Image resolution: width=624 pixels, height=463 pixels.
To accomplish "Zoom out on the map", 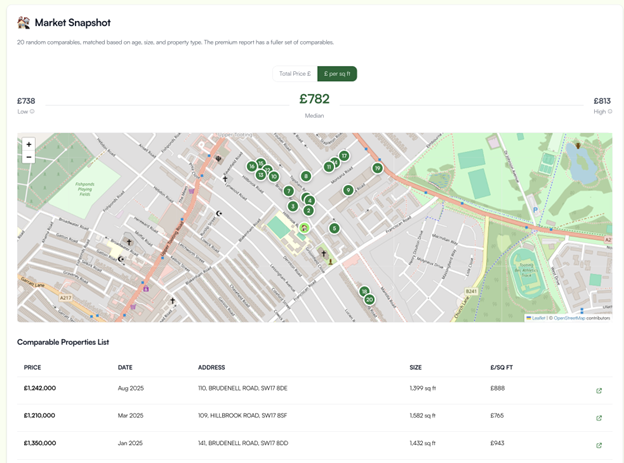I will (29, 157).
